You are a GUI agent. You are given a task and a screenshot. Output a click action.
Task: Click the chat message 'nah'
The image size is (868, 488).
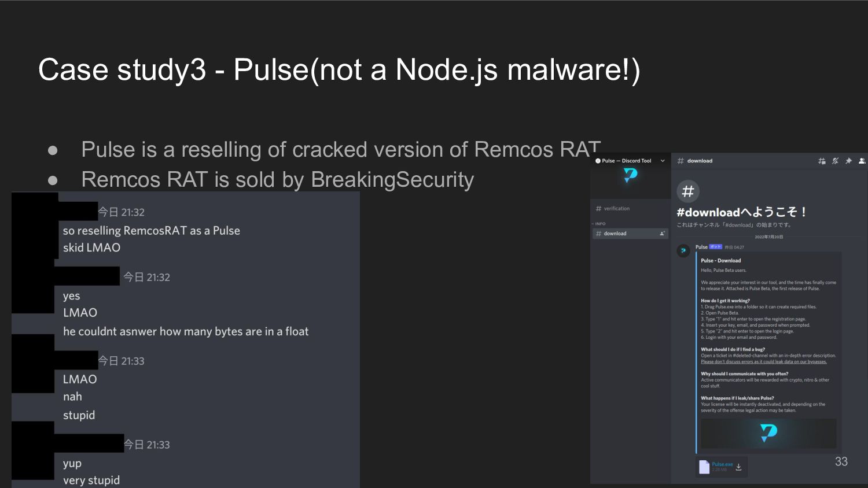[x=72, y=397]
